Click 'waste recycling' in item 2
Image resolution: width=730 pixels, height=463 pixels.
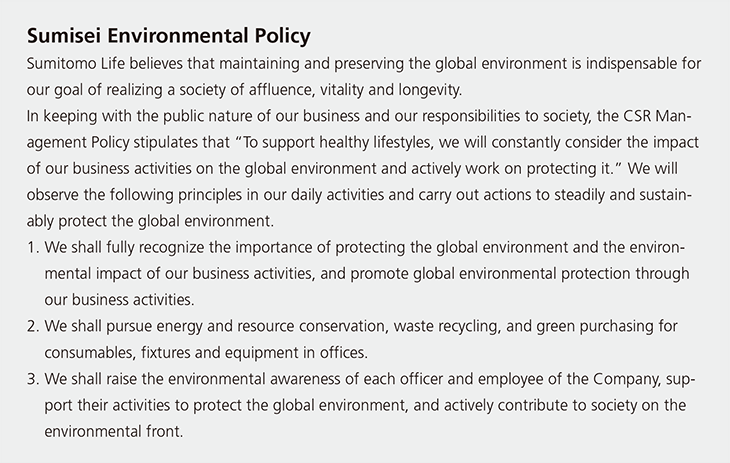(x=447, y=326)
